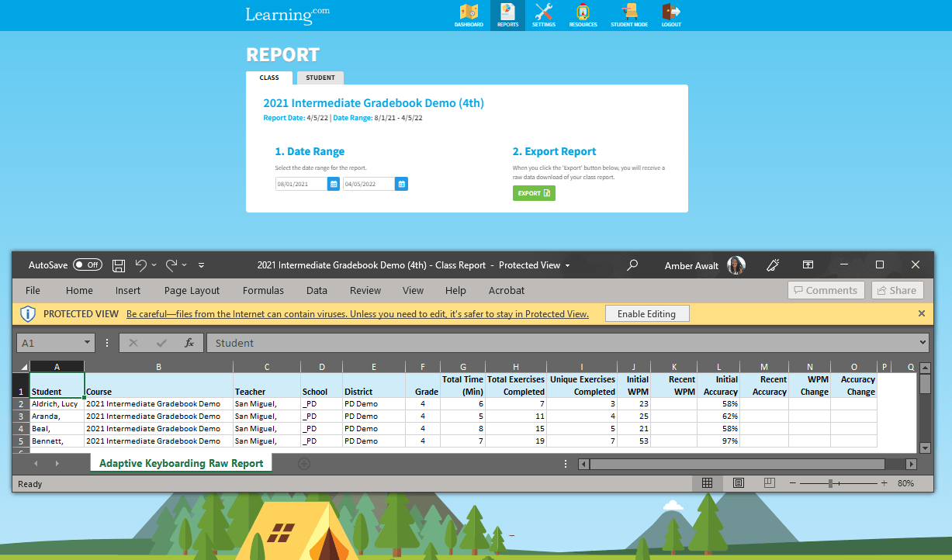
Task: Toggle AutoSave off switch
Action: coord(88,264)
